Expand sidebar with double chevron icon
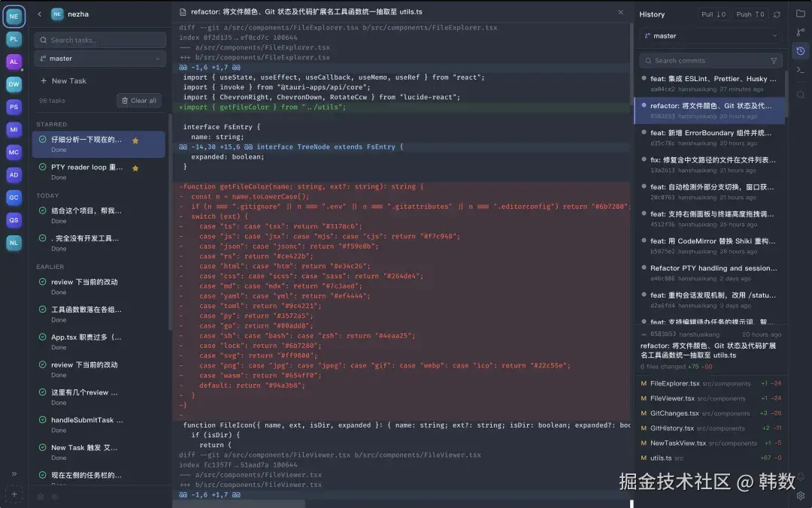This screenshot has height=508, width=812. click(x=14, y=473)
